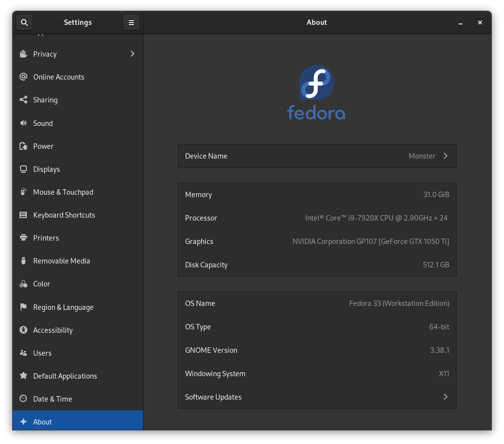
Task: Click the Intel Core i9-7920X processor text
Action: coord(376,218)
